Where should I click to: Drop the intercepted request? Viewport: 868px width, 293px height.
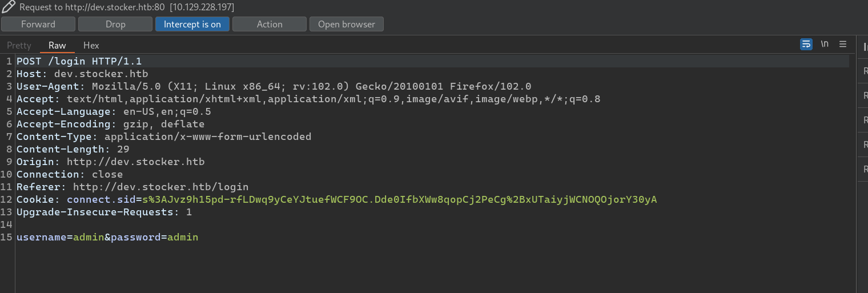point(115,24)
